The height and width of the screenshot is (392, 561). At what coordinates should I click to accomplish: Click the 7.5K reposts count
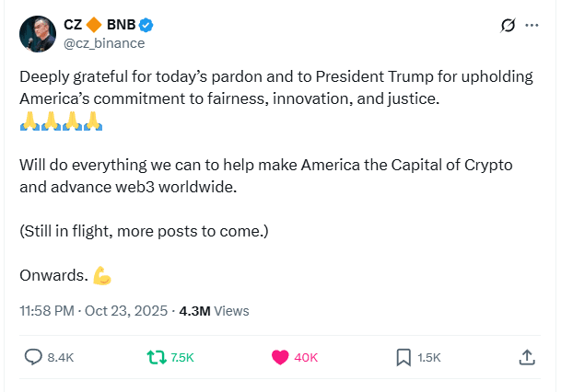click(182, 357)
